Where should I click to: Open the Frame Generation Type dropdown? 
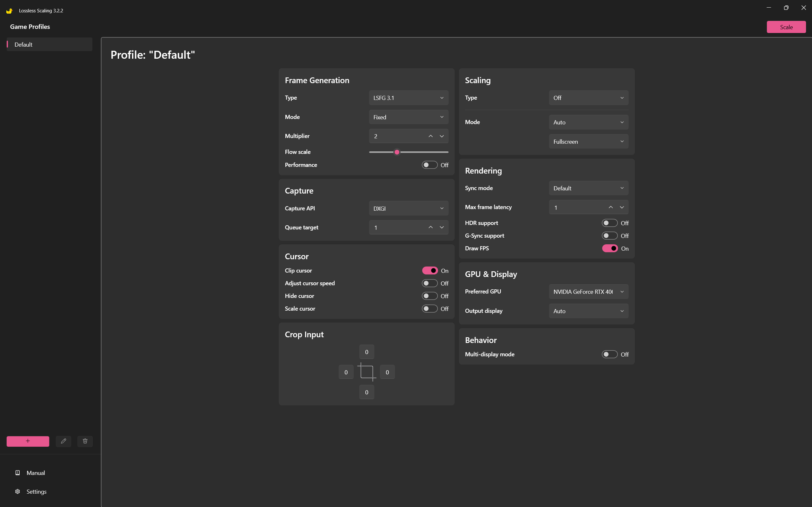point(408,98)
